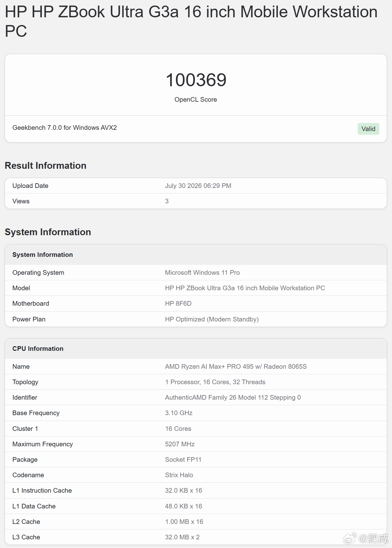
Task: Click the OpenCL Score label
Action: (196, 100)
